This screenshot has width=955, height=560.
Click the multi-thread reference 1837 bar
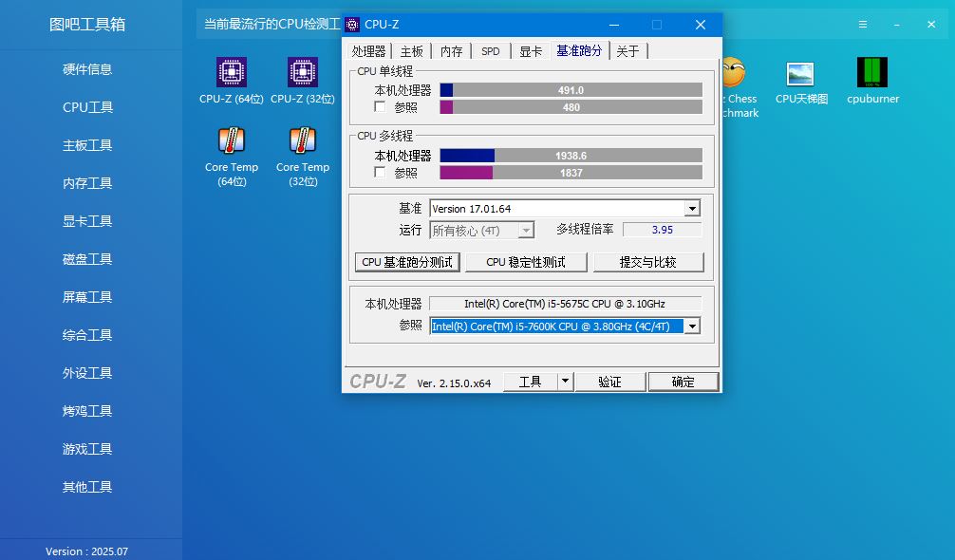pyautogui.click(x=571, y=173)
